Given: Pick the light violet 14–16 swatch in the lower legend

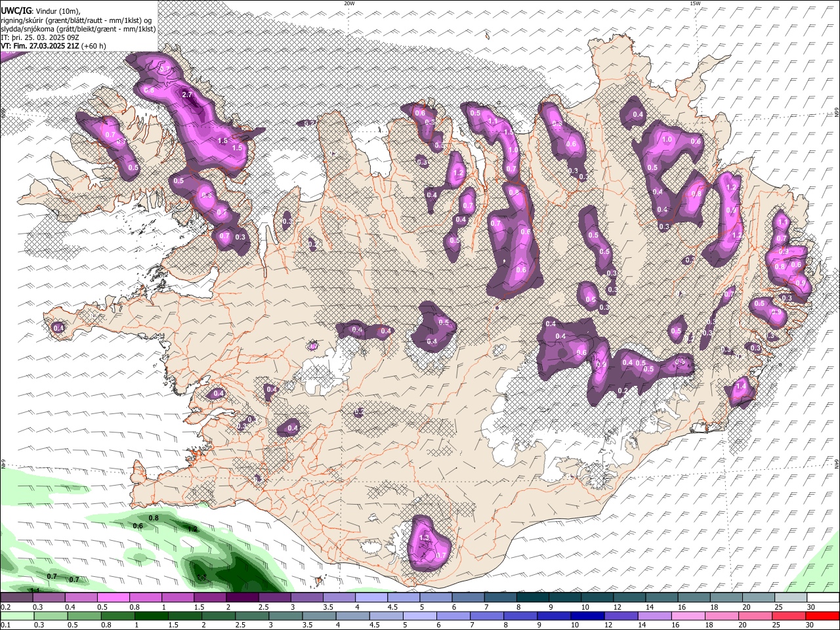Looking at the screenshot, I should point(654,616).
